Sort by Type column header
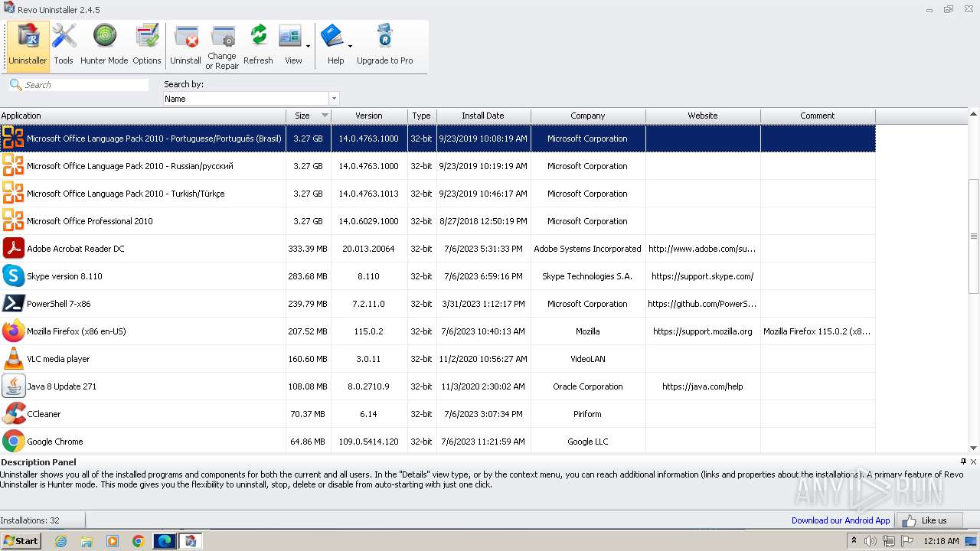Image resolution: width=980 pixels, height=551 pixels. tap(422, 116)
